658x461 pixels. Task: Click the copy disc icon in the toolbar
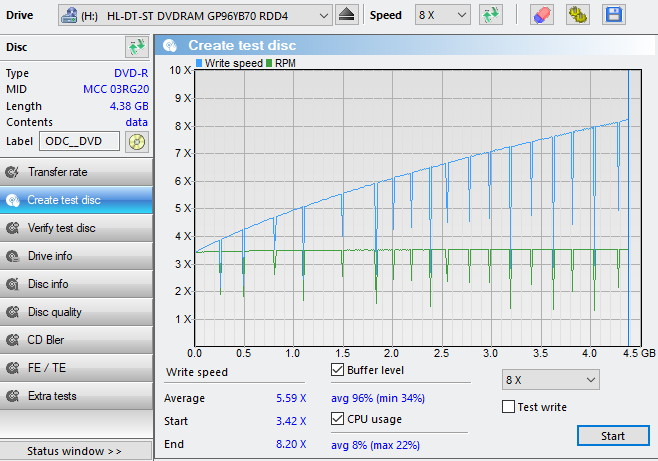coord(577,15)
